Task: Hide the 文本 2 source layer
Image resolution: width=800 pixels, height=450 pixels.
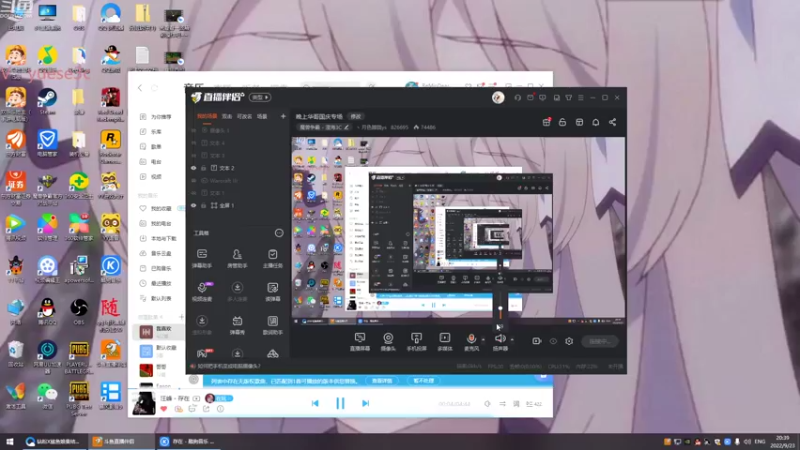Action: [x=193, y=168]
